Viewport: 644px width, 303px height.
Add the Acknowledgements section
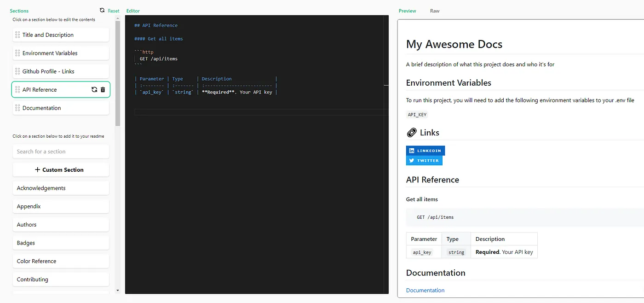coord(61,188)
